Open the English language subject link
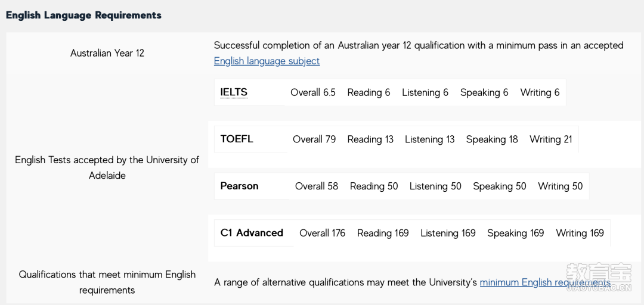644x305 pixels. [267, 61]
